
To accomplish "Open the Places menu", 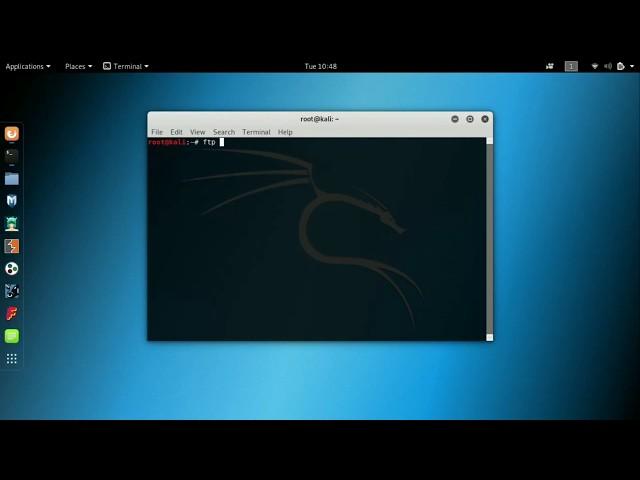I will (x=78, y=66).
